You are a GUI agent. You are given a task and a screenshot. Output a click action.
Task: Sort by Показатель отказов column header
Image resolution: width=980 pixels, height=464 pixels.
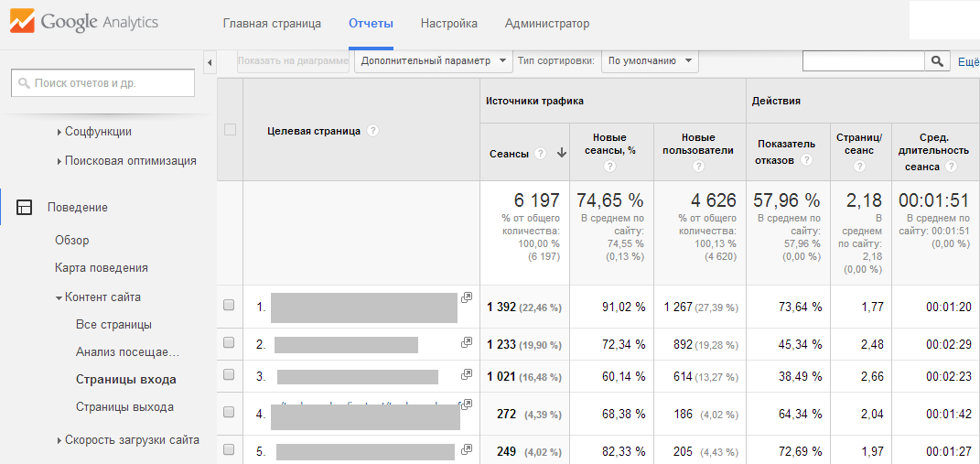(x=786, y=152)
